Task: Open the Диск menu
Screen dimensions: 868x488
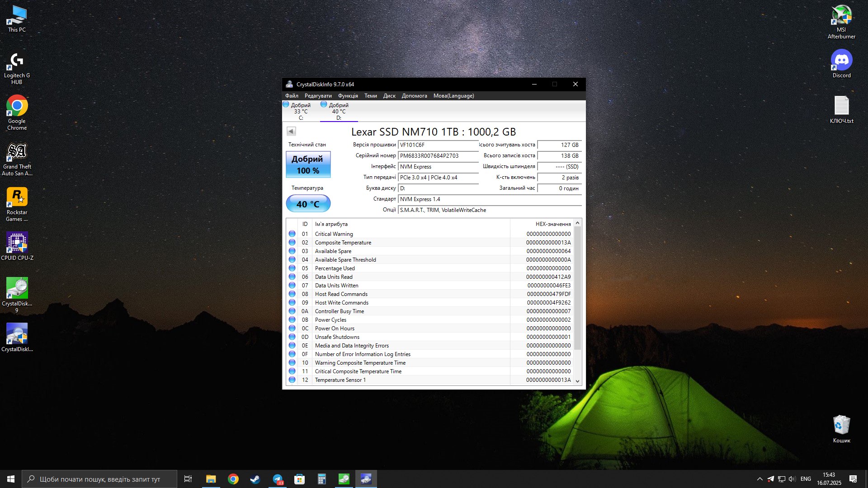Action: 389,96
